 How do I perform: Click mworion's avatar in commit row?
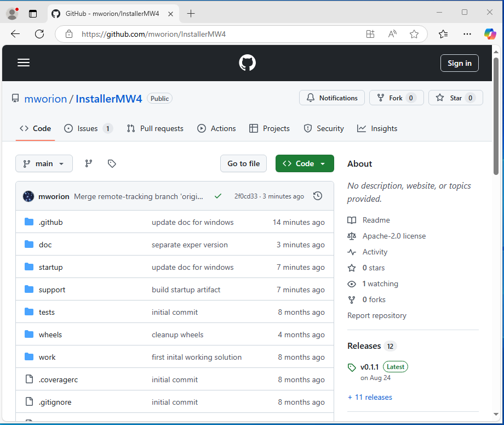(28, 196)
